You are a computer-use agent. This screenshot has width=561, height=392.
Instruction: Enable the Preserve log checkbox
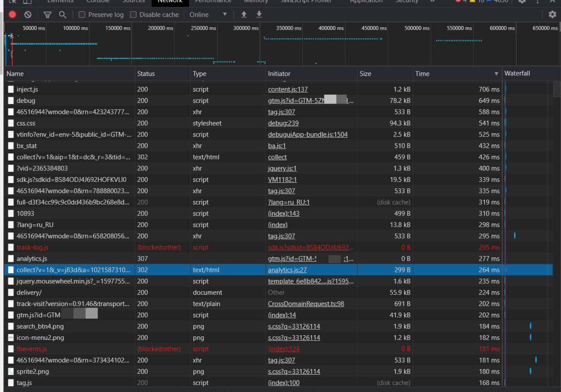82,14
